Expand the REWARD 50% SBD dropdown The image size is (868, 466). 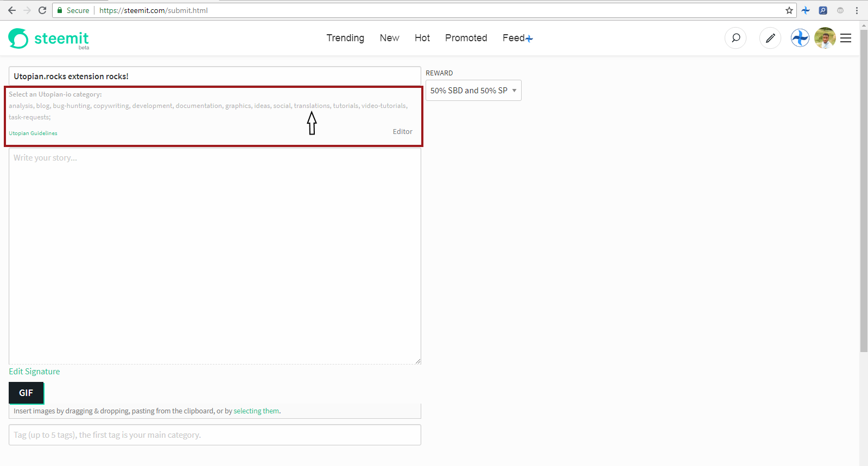point(473,91)
